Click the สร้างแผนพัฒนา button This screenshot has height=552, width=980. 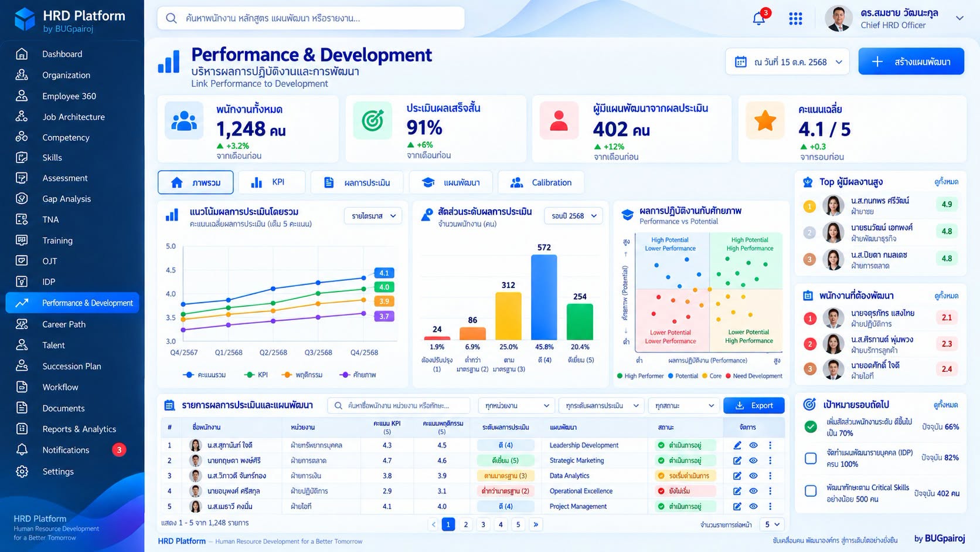tap(911, 62)
